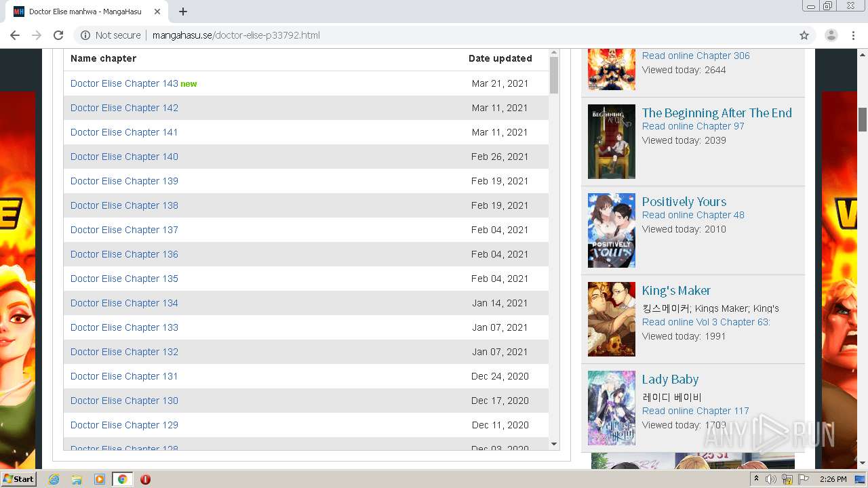The height and width of the screenshot is (488, 868).
Task: Read online Chapter 117 link
Action: pos(696,411)
